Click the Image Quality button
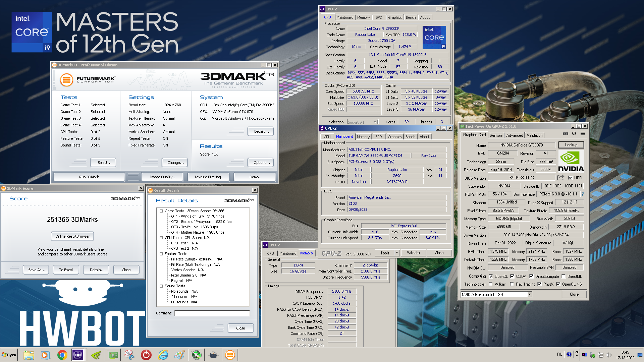 tap(163, 177)
